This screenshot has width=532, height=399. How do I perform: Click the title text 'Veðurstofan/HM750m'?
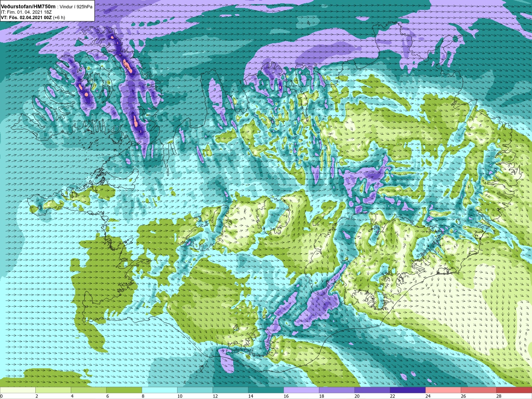28,6
